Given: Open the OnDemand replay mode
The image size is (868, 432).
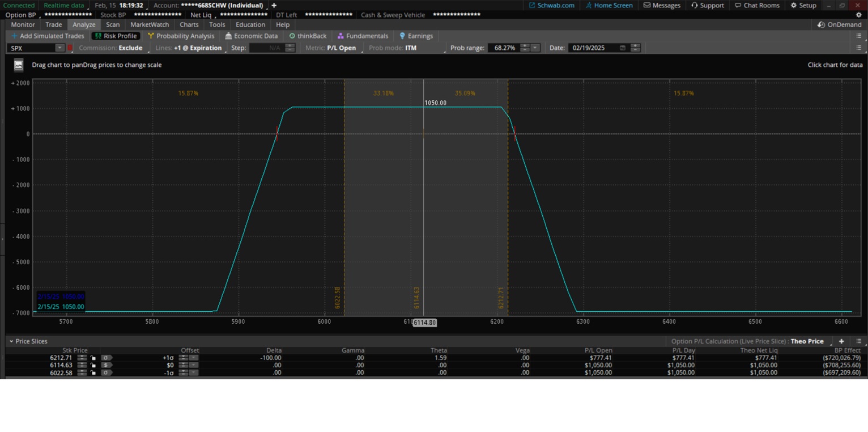Looking at the screenshot, I should [x=839, y=25].
